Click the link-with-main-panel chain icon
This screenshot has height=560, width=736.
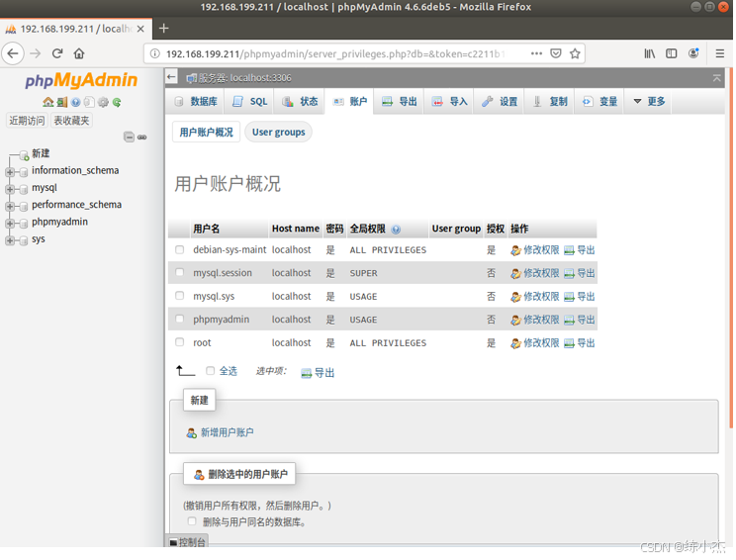click(x=142, y=138)
